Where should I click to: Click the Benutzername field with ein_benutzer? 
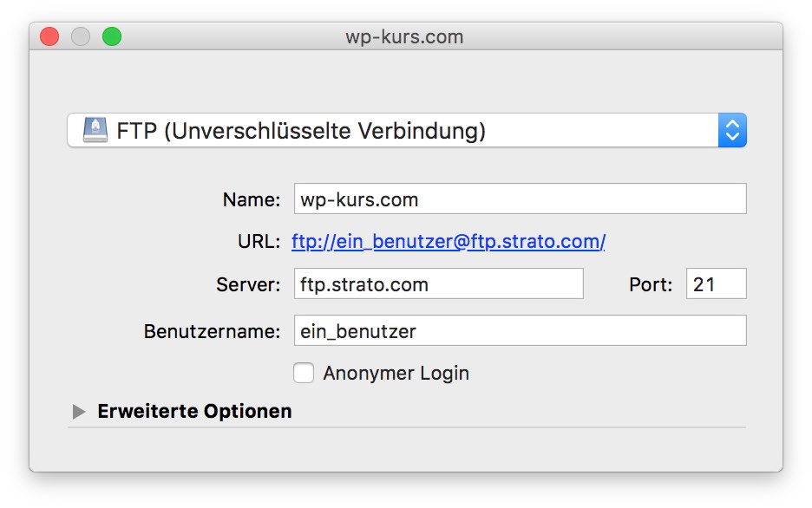(520, 331)
